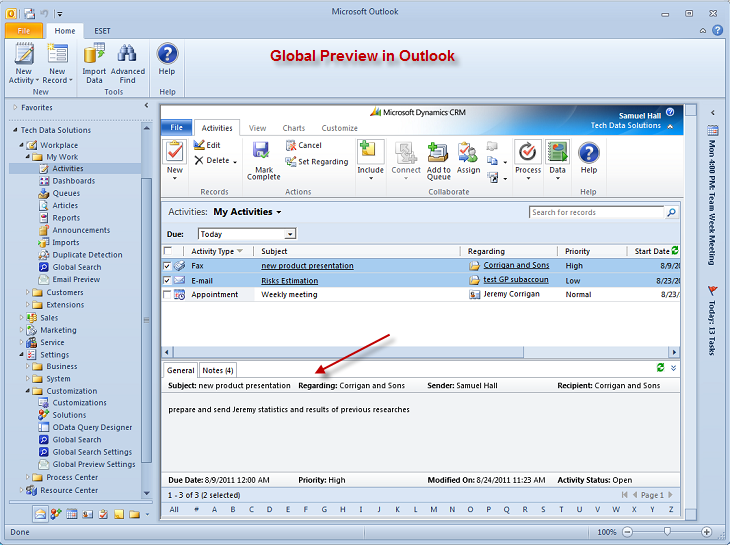730x545 pixels.
Task: Filter records by letter M
Action: (433, 509)
